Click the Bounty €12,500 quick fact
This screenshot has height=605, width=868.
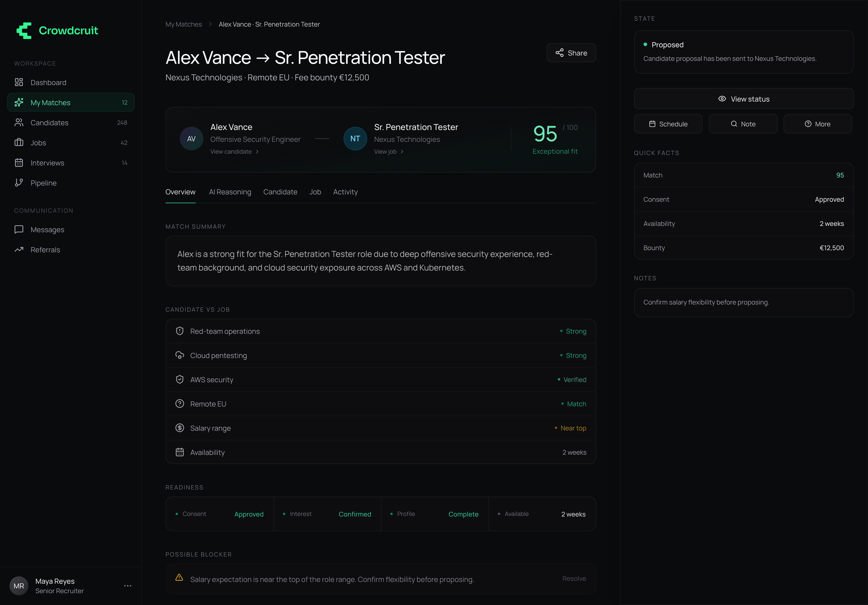744,248
